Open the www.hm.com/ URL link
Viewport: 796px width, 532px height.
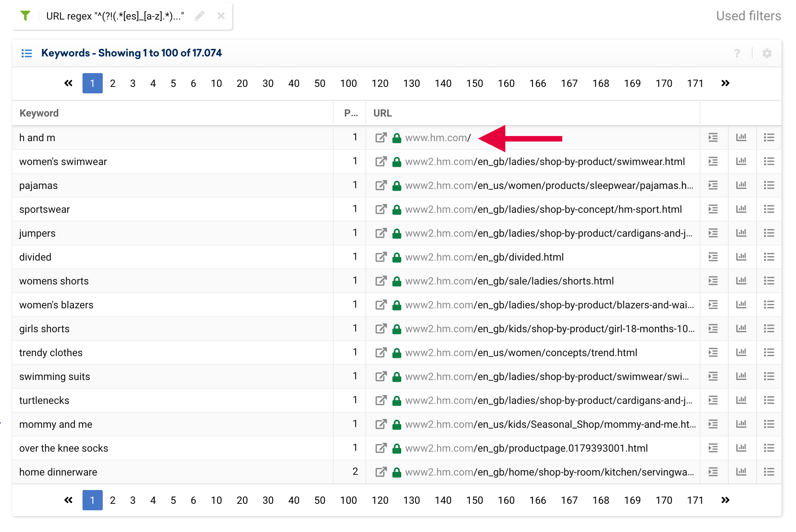(438, 138)
